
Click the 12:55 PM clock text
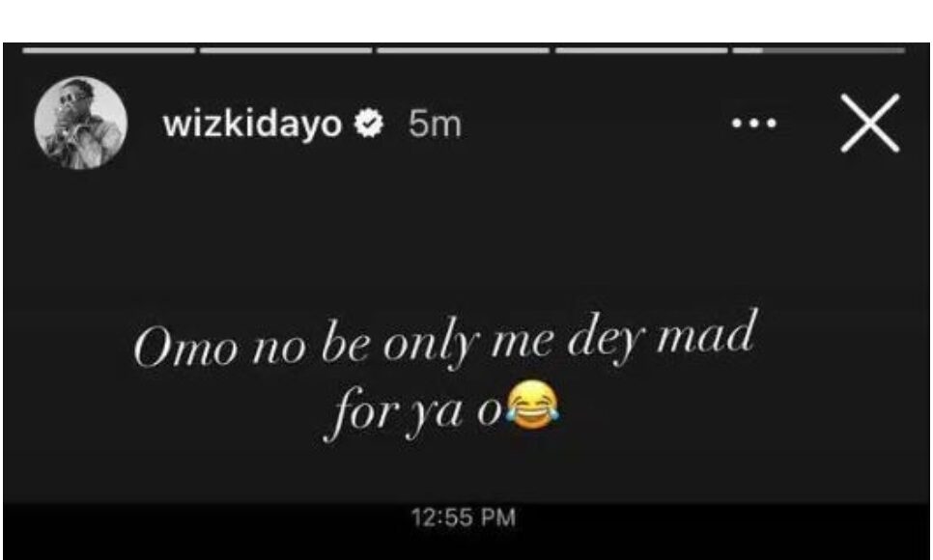pyautogui.click(x=464, y=518)
